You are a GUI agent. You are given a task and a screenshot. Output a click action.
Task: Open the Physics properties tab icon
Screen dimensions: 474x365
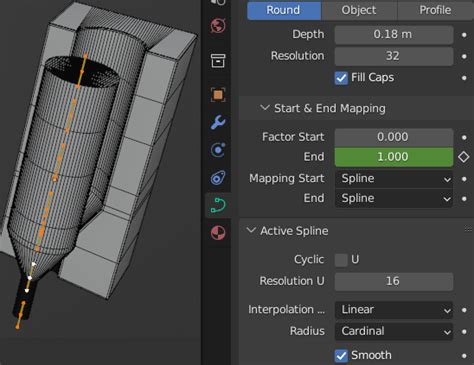(x=218, y=150)
